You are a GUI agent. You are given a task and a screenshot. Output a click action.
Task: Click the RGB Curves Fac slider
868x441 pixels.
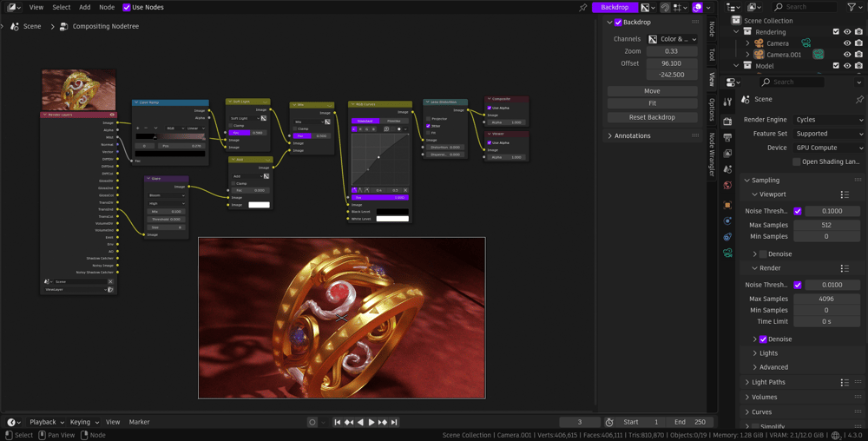tap(380, 198)
